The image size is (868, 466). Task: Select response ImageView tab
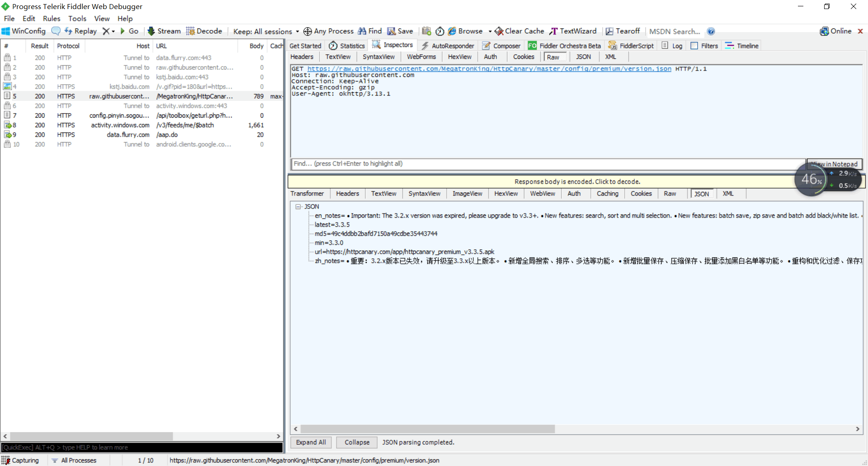[x=467, y=193]
